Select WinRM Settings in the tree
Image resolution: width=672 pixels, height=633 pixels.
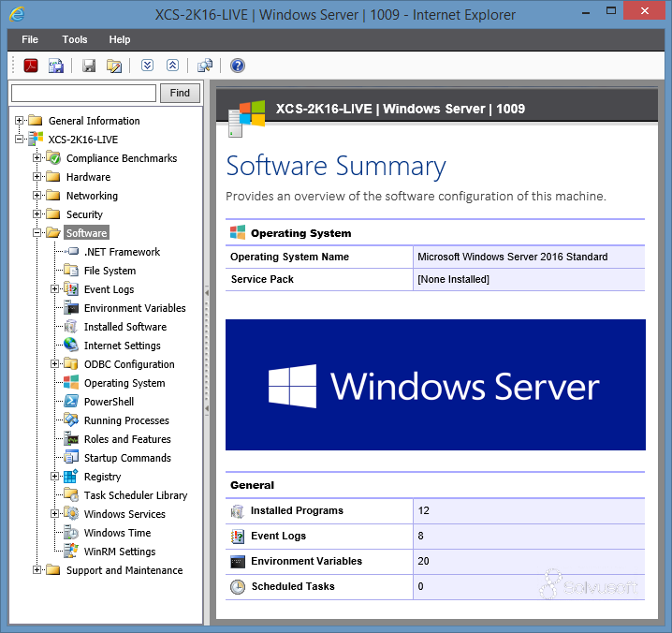[x=120, y=552]
